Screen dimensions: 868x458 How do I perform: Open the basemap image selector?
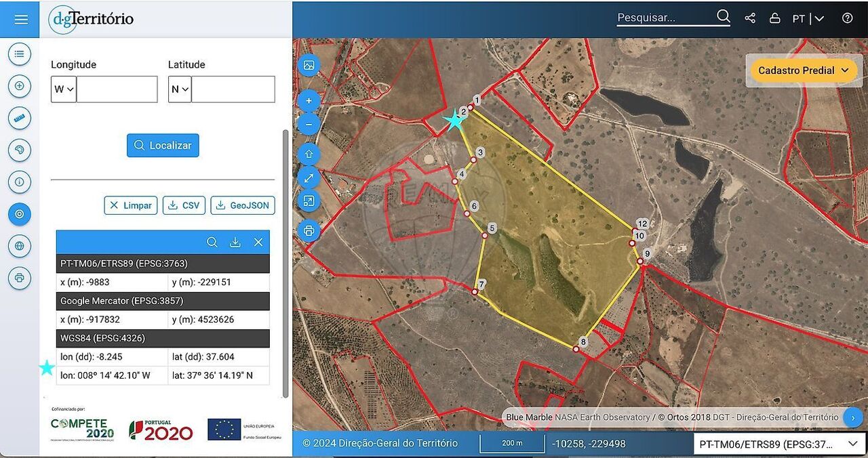[309, 66]
